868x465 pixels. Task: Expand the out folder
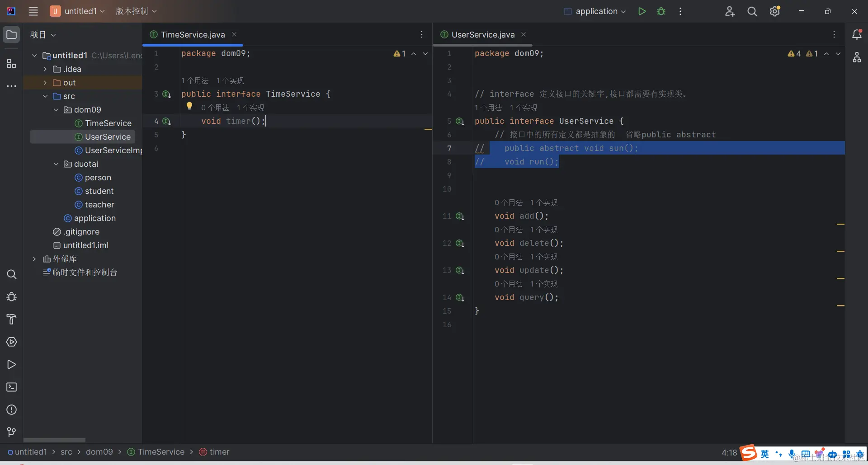pyautogui.click(x=45, y=83)
